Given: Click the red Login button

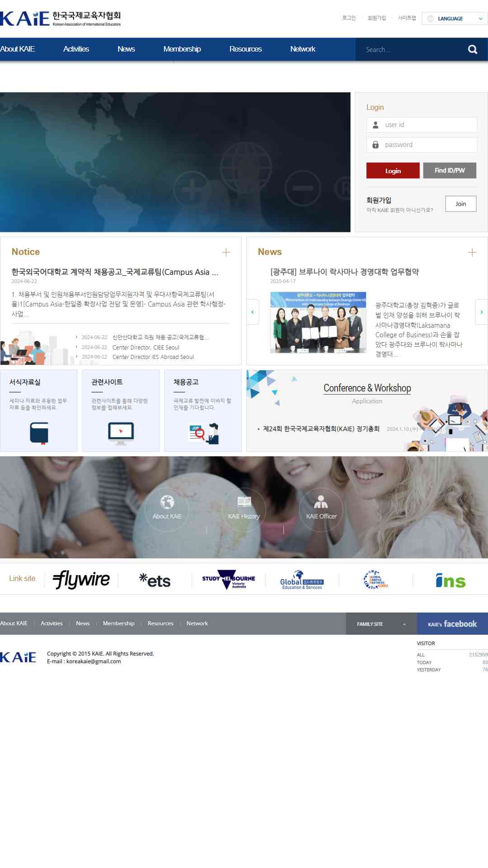Looking at the screenshot, I should pyautogui.click(x=393, y=170).
